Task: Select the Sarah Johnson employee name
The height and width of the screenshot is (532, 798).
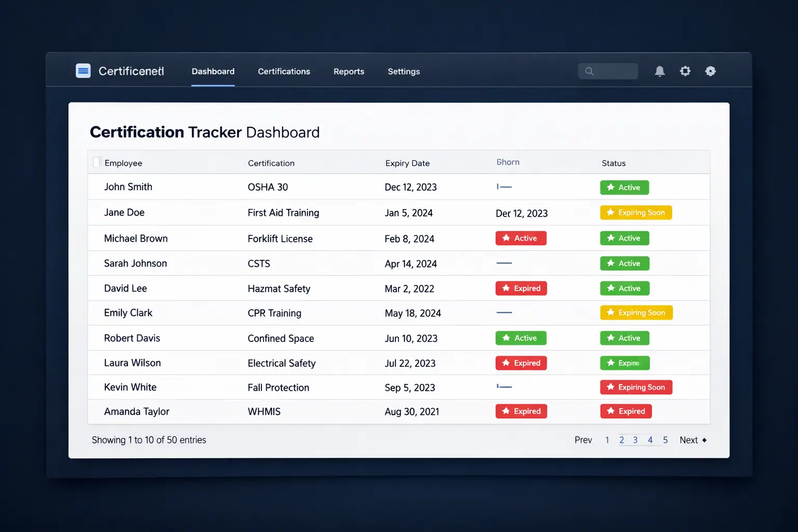Action: click(135, 263)
